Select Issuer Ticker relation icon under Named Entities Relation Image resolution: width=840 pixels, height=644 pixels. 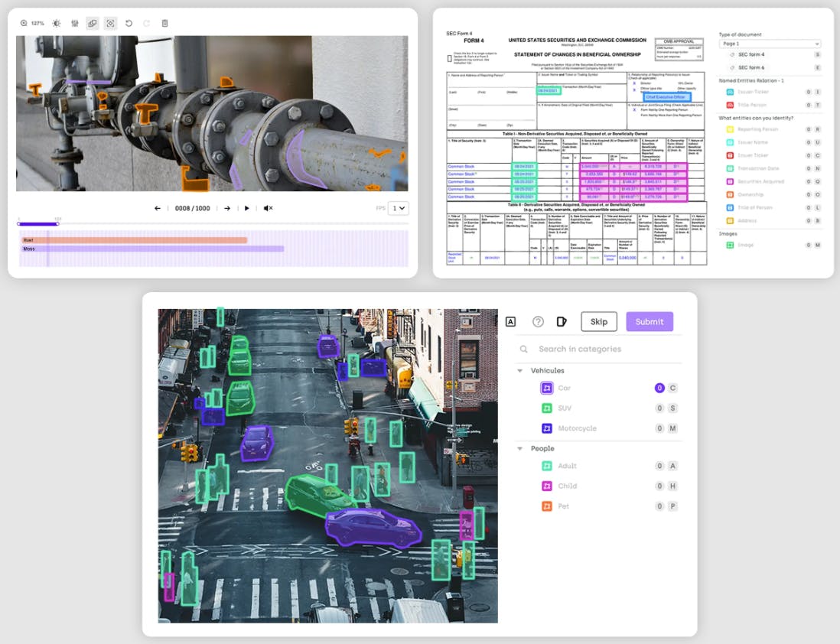tap(730, 92)
